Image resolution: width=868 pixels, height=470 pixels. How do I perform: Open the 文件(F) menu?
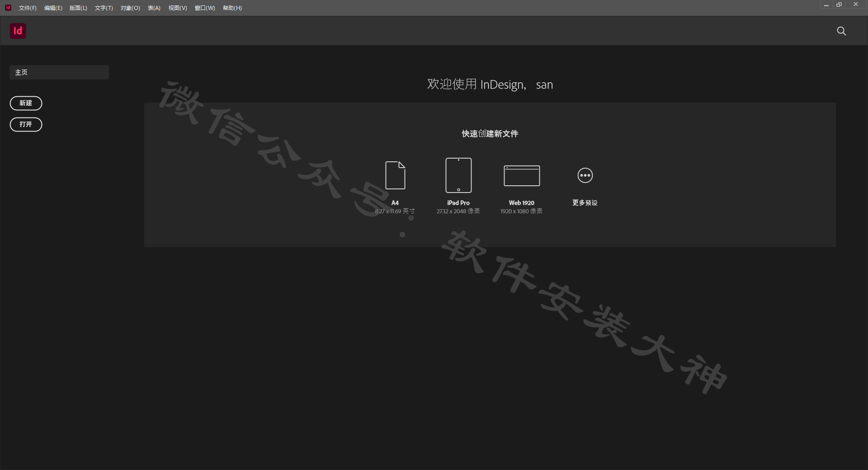coord(28,8)
